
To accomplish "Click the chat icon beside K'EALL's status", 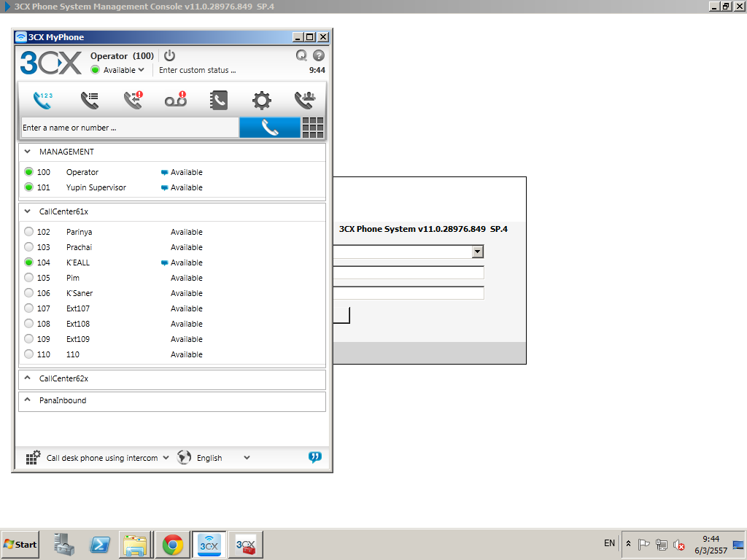I will pyautogui.click(x=164, y=262).
